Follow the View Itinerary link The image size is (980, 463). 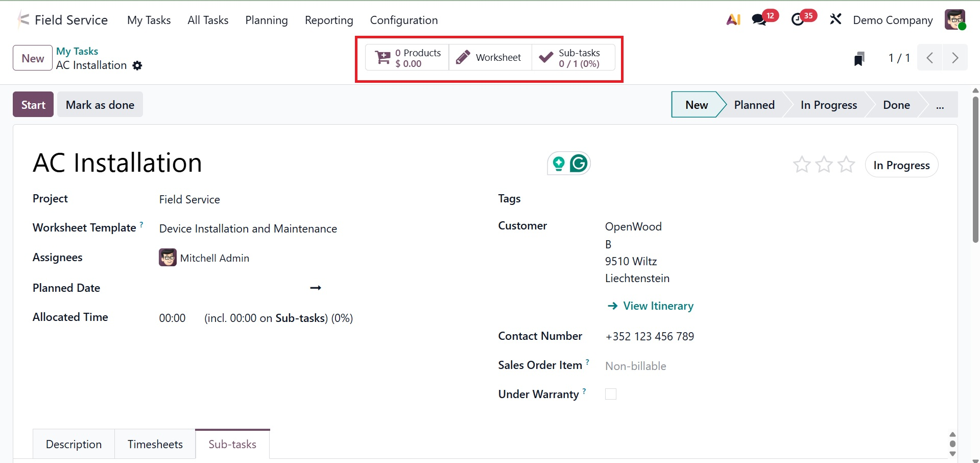click(657, 306)
